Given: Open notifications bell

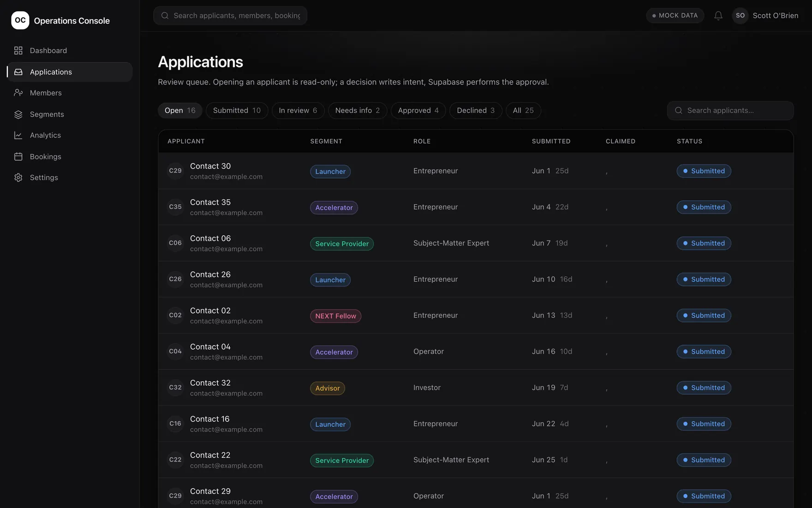Looking at the screenshot, I should (x=718, y=16).
